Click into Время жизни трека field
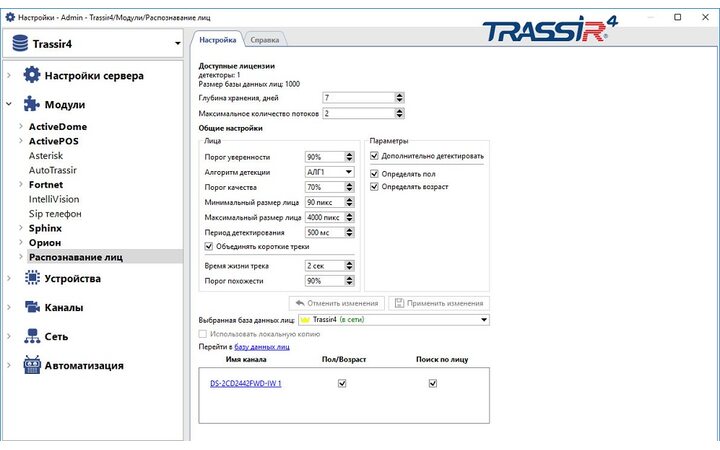This screenshot has width=720, height=450. [325, 266]
